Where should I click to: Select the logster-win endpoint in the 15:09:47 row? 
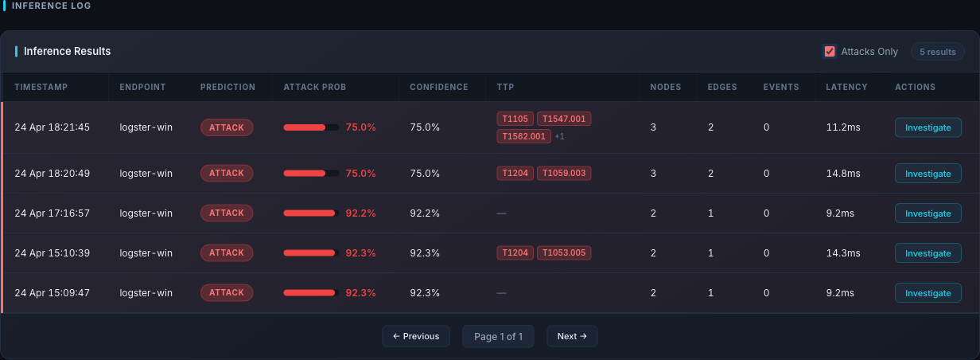(146, 292)
